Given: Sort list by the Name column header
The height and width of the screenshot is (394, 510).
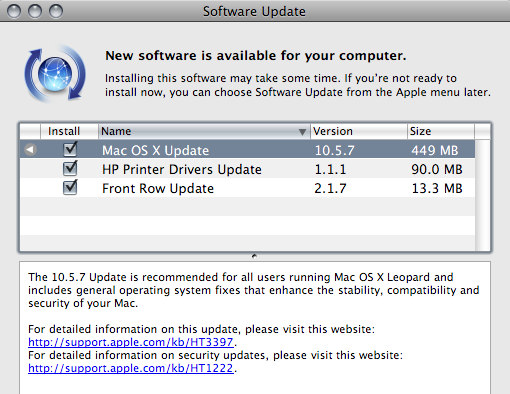Looking at the screenshot, I should [x=204, y=131].
